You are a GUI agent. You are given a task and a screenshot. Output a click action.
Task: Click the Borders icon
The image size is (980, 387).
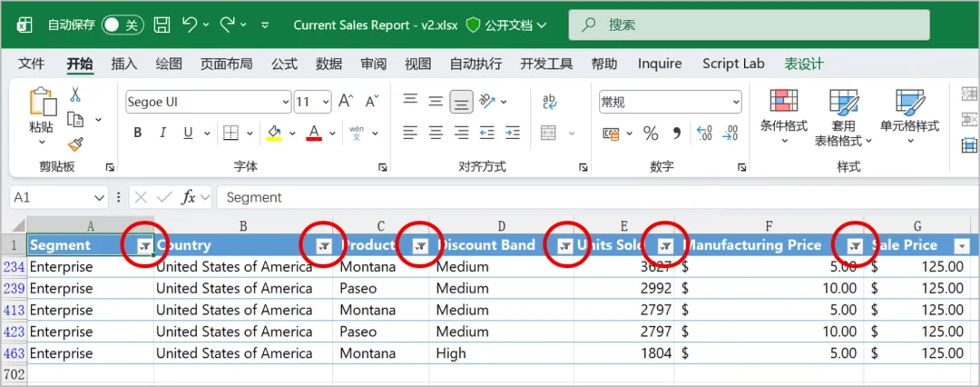pyautogui.click(x=231, y=133)
